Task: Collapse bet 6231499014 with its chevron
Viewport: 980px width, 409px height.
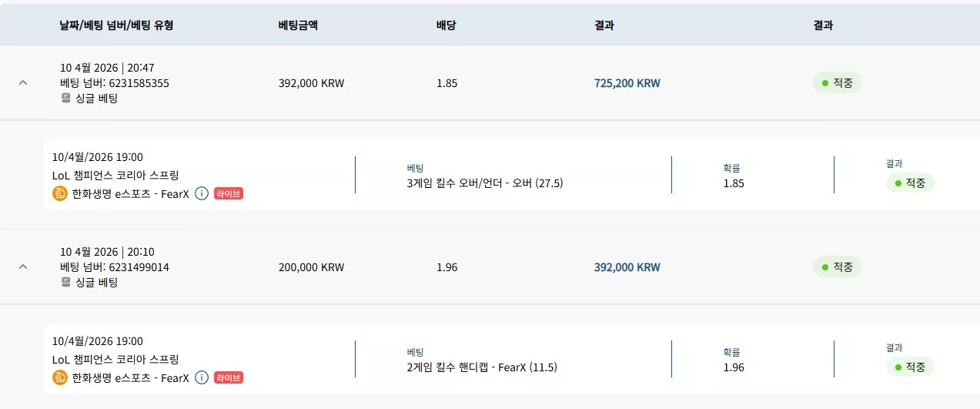Action: tap(23, 267)
